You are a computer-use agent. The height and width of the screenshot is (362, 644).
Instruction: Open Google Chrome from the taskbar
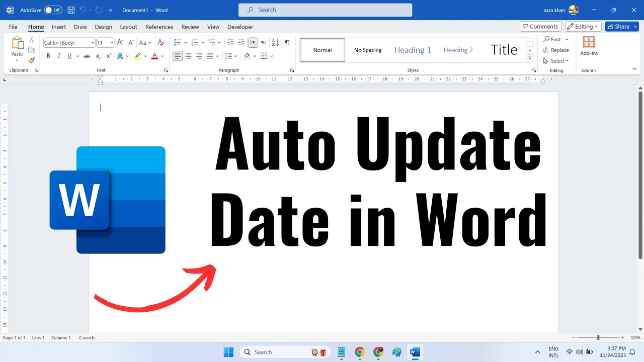click(x=359, y=352)
